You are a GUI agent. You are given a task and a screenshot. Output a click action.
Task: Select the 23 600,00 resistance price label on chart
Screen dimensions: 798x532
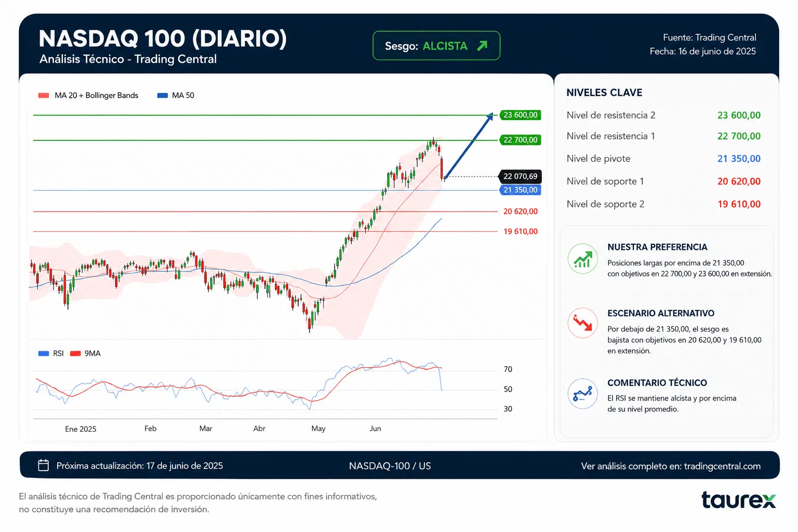[520, 115]
